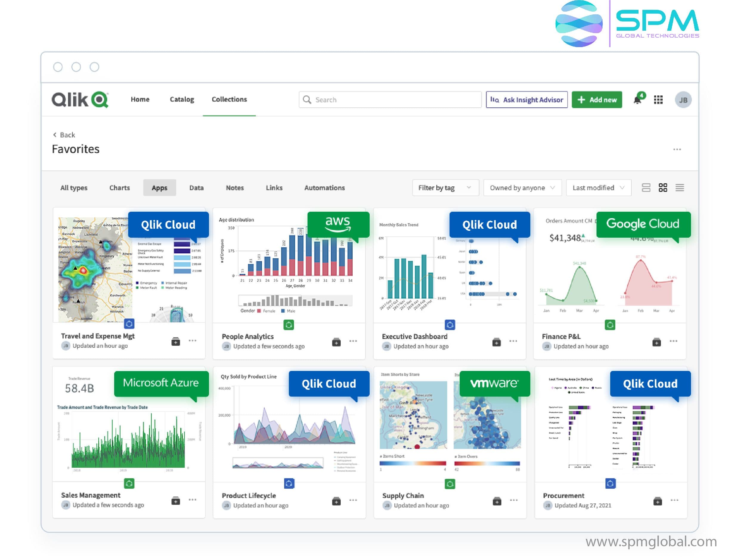Expand the Filter by tag dropdown

pos(445,188)
